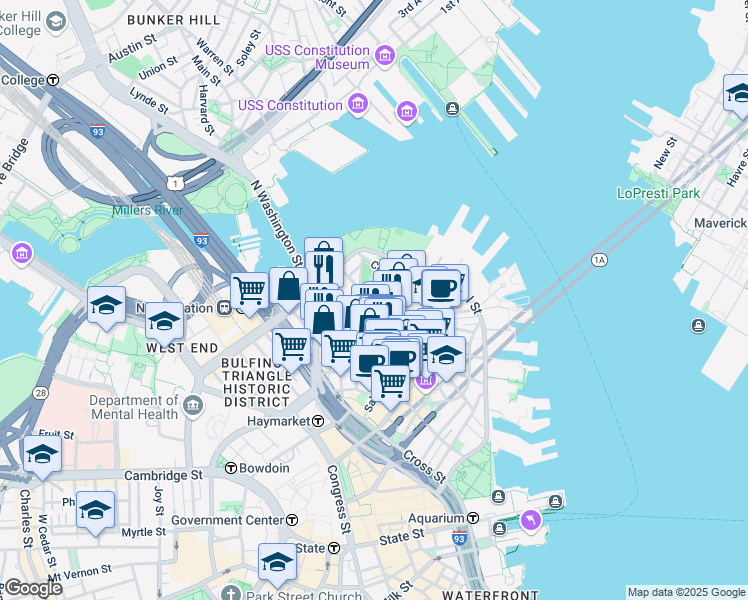Select the graduation cap marker in East Boston
The width and height of the screenshot is (748, 600).
tap(737, 93)
